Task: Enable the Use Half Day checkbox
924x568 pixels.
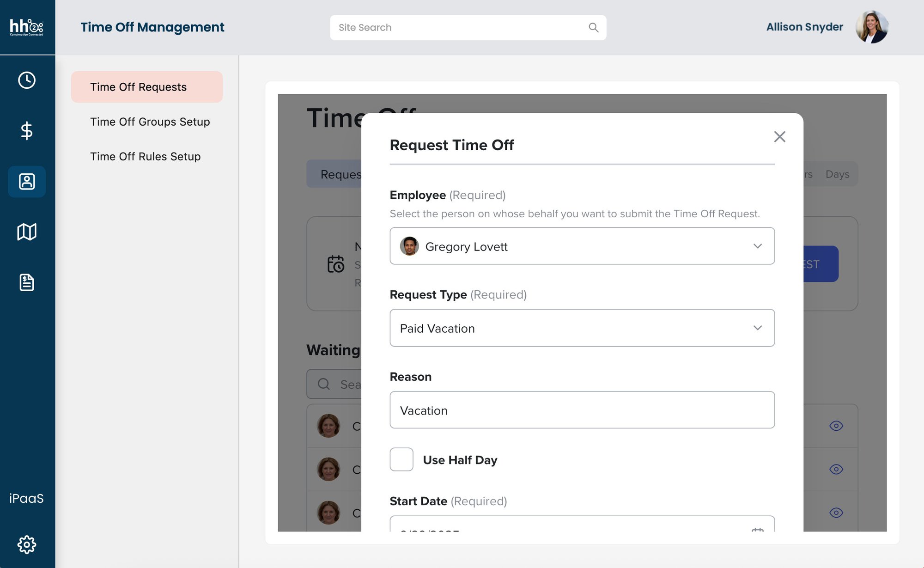Action: pos(401,459)
